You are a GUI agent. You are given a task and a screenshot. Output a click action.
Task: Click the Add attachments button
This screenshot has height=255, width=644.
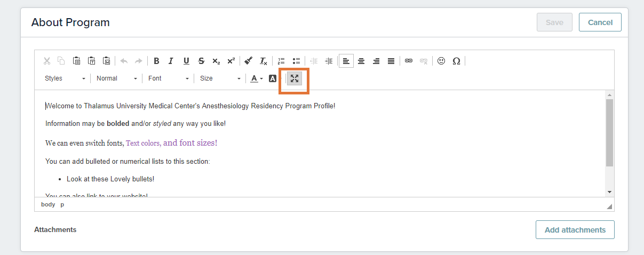click(x=575, y=230)
